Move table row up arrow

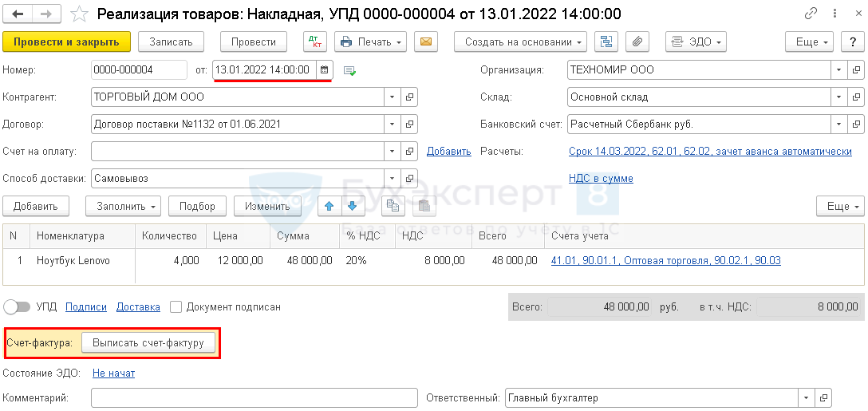click(328, 206)
